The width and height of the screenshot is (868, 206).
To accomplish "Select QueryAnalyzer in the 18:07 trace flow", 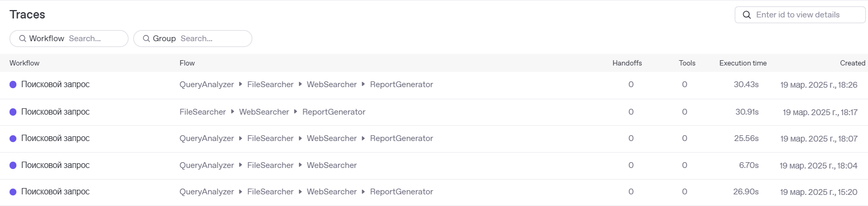I will pos(206,138).
